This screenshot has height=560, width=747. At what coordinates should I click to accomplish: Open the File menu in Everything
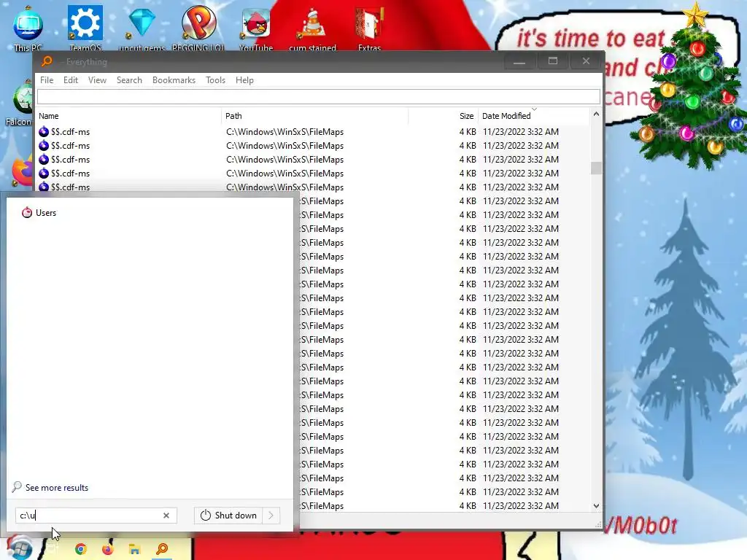(47, 80)
